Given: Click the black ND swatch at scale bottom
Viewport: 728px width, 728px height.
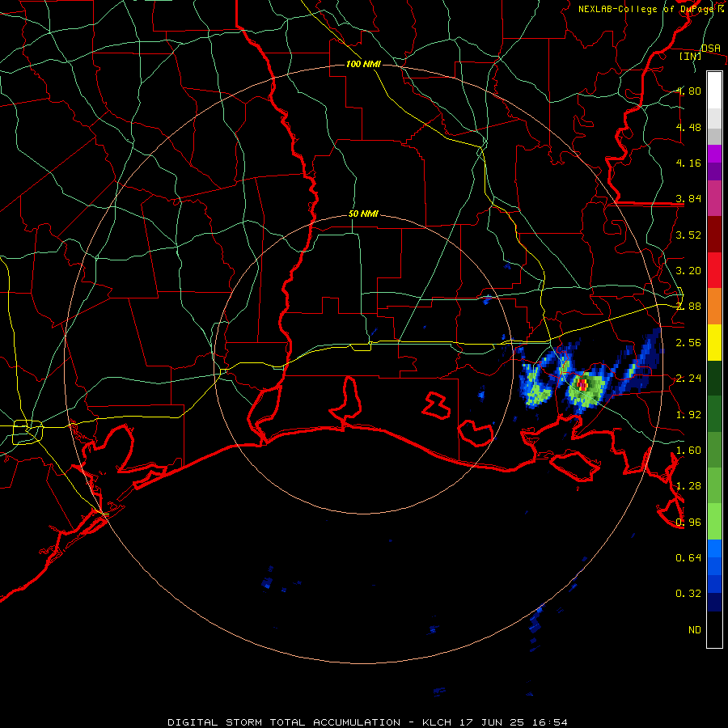Looking at the screenshot, I should 714,629.
